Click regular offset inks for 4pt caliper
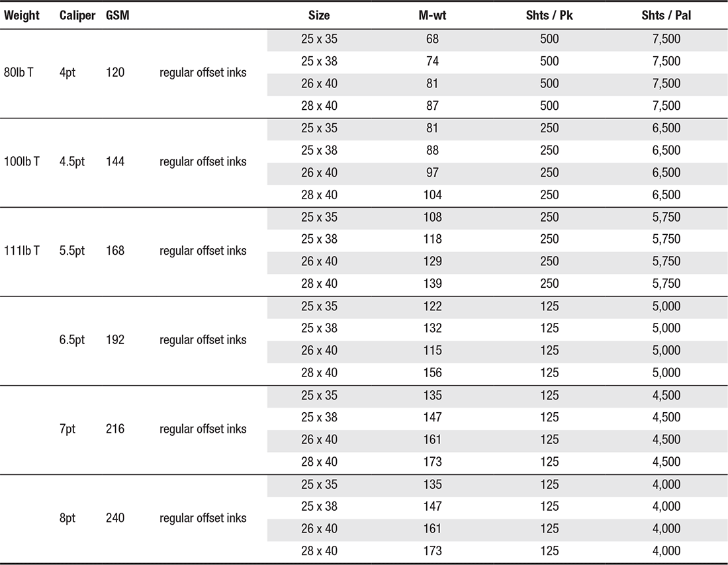The width and height of the screenshot is (728, 565). pos(203,72)
